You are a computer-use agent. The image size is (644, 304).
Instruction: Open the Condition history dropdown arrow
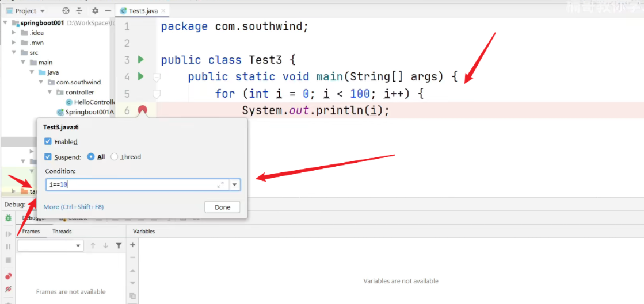point(234,185)
